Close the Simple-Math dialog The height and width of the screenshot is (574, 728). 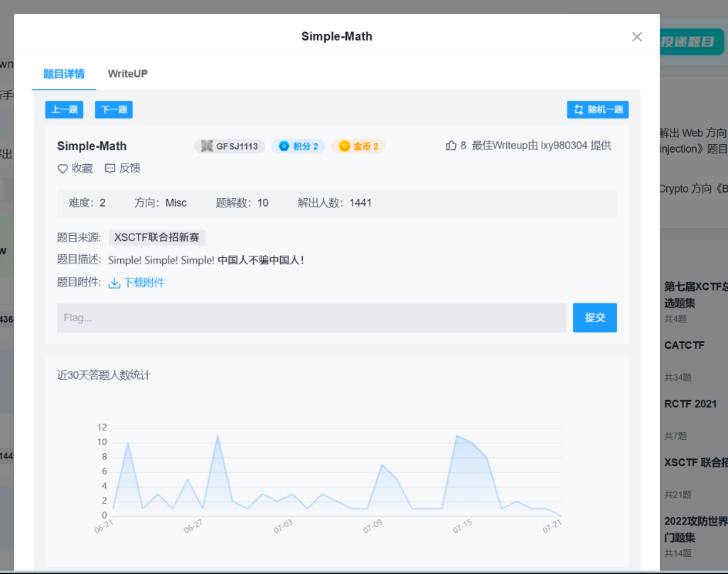(x=637, y=37)
